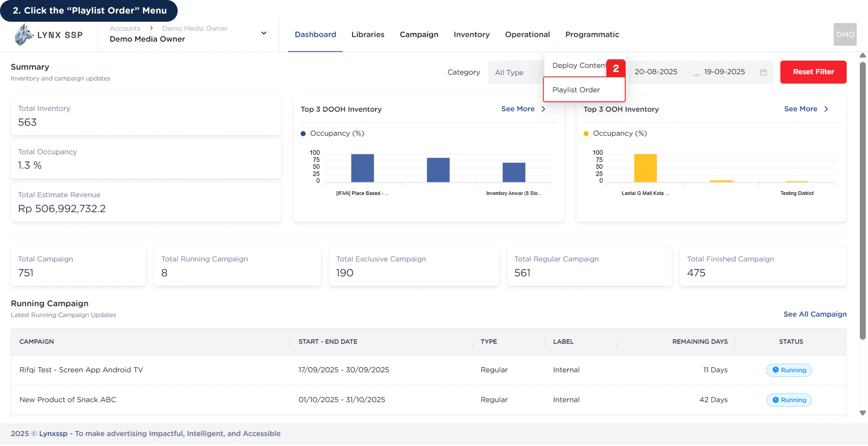Open the Operational menu

(x=527, y=34)
